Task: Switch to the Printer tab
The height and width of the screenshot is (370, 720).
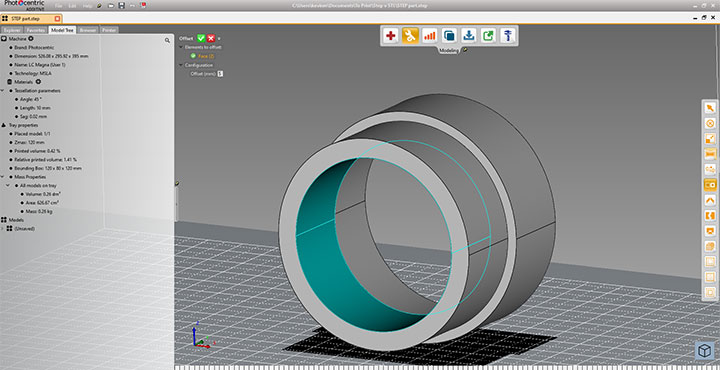Action: pyautogui.click(x=109, y=30)
